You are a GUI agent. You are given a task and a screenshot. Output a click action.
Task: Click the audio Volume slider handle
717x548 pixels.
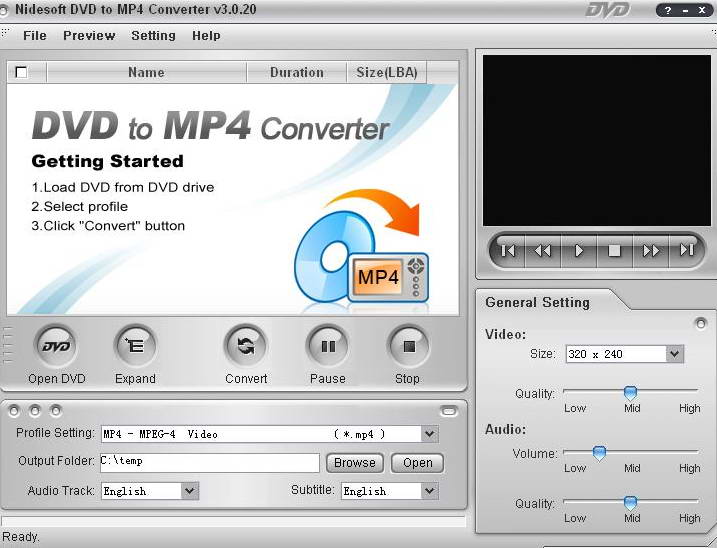pyautogui.click(x=599, y=453)
